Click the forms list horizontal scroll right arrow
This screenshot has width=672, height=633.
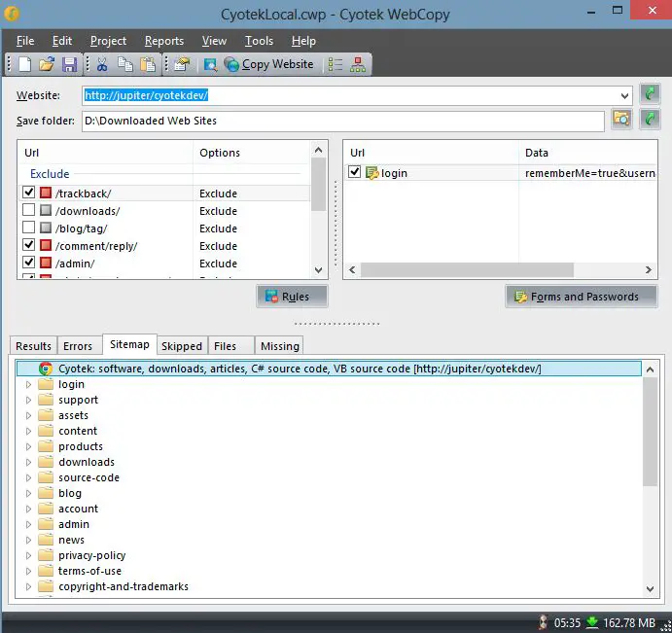(x=649, y=269)
